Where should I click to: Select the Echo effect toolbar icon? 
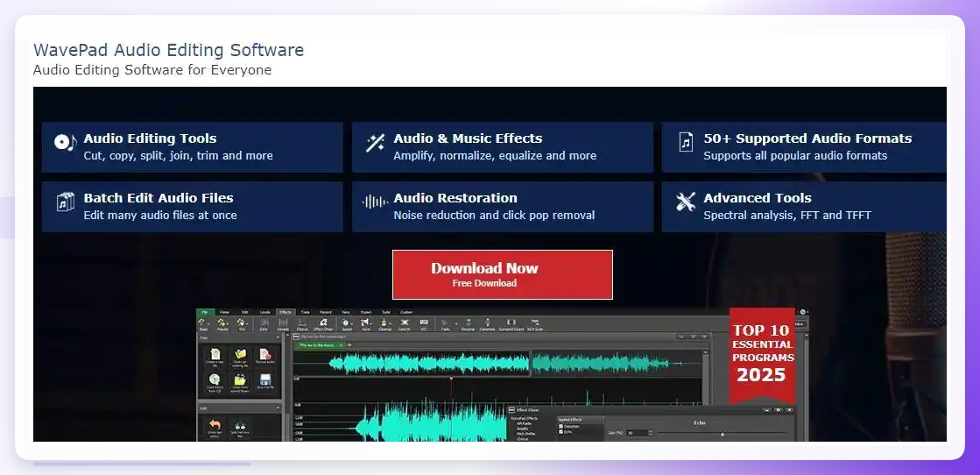[264, 323]
